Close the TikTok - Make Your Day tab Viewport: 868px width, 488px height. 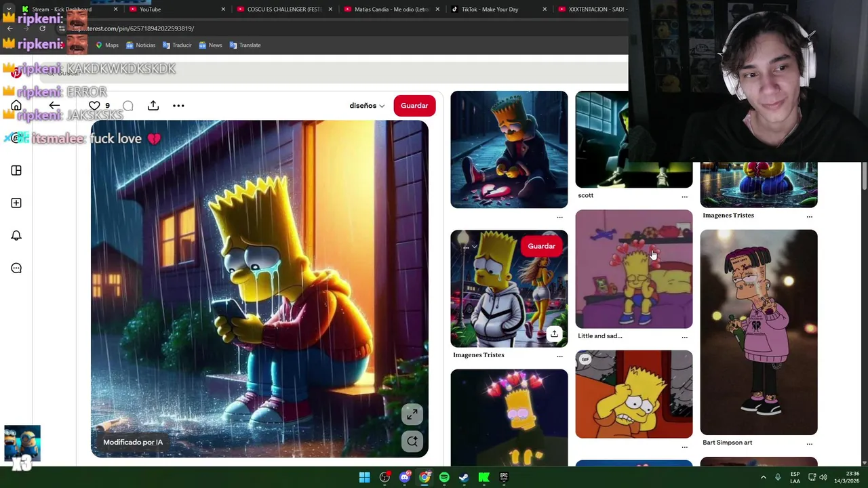545,9
